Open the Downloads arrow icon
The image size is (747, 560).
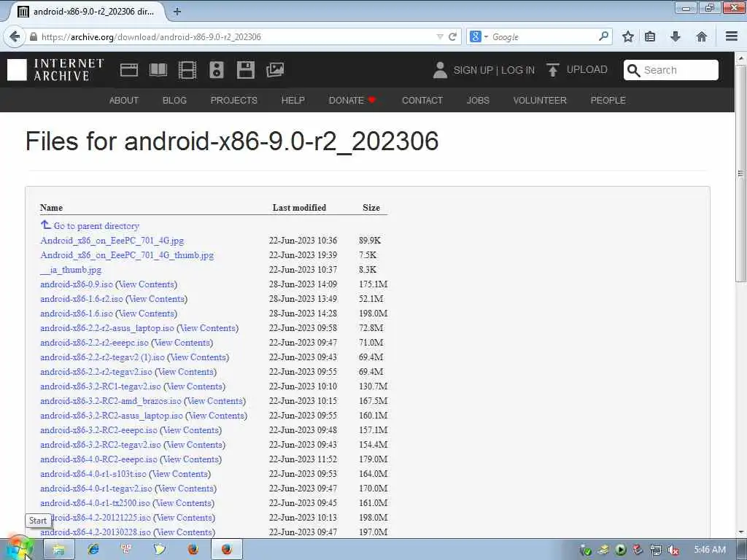675,36
